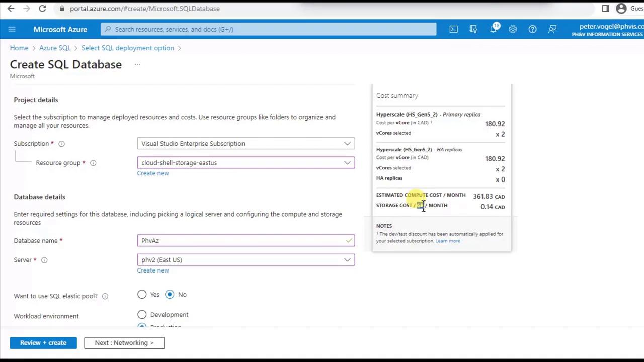Show info tooltip for Subscription
The width and height of the screenshot is (644, 362).
(61, 144)
